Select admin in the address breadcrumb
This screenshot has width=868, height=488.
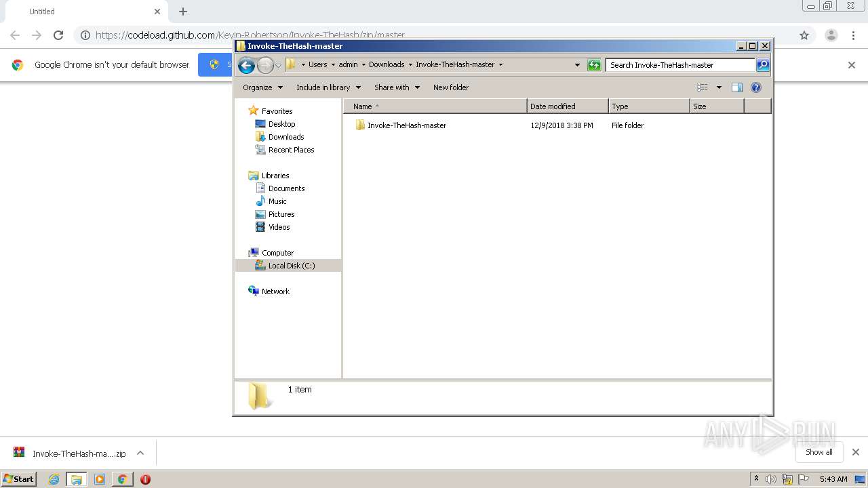pyautogui.click(x=348, y=64)
